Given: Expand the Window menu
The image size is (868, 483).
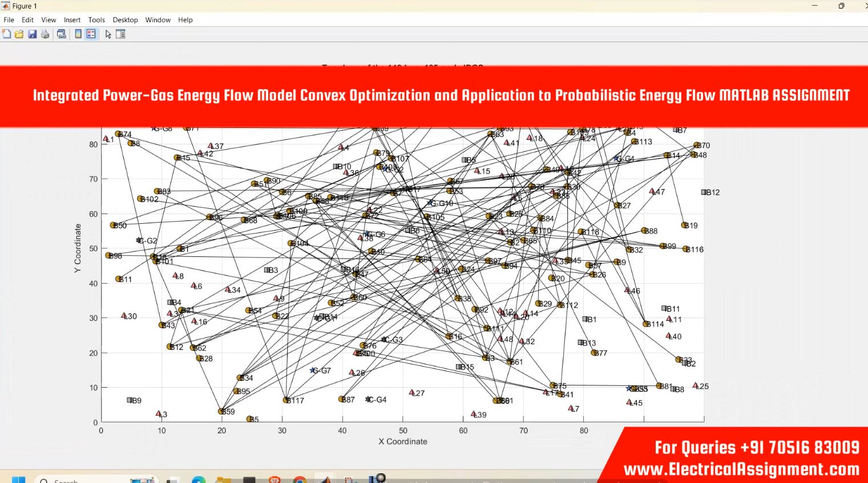Looking at the screenshot, I should click(158, 20).
